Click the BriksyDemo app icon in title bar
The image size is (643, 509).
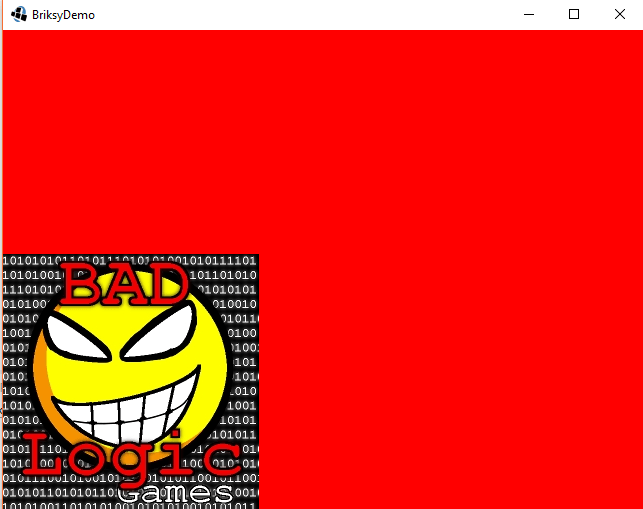pyautogui.click(x=19, y=14)
